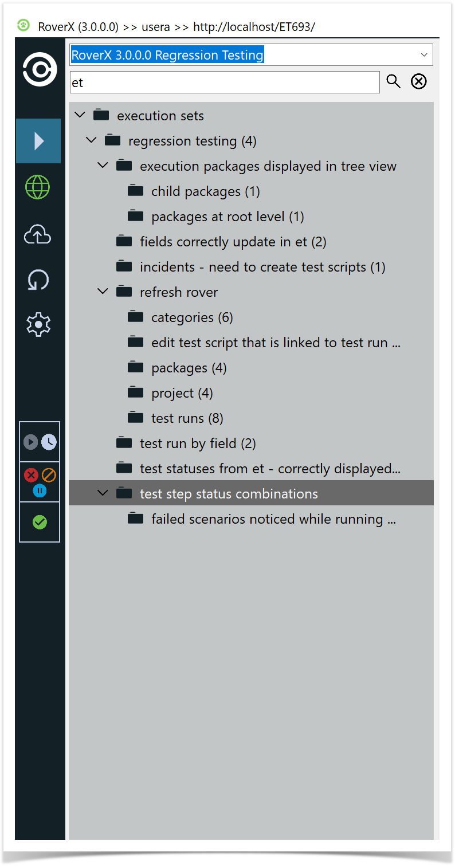
Task: Click the refresh icon in sidebar
Action: coord(38,280)
